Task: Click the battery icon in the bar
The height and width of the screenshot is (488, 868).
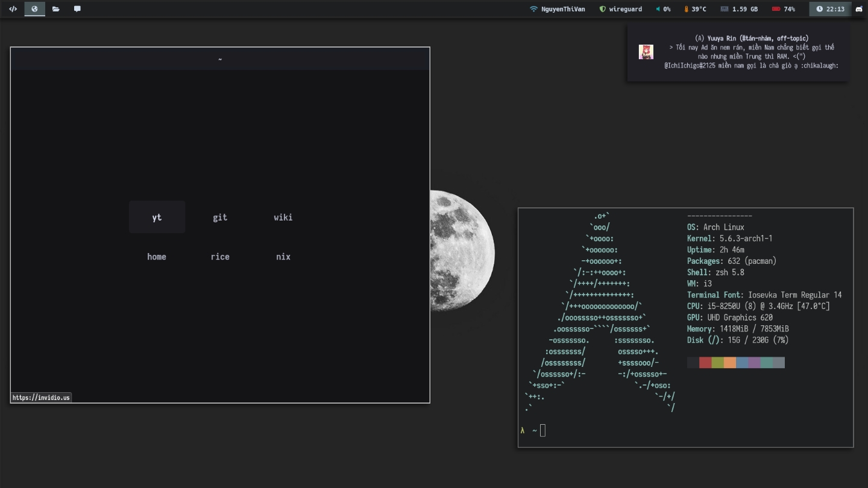Action: tap(776, 9)
